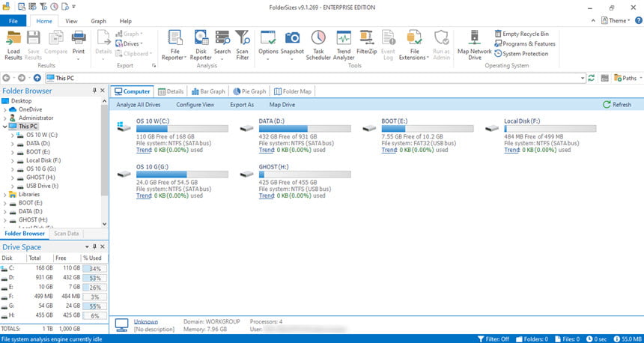Click the green refresh icon beside address bar
The height and width of the screenshot is (343, 644).
coord(591,78)
